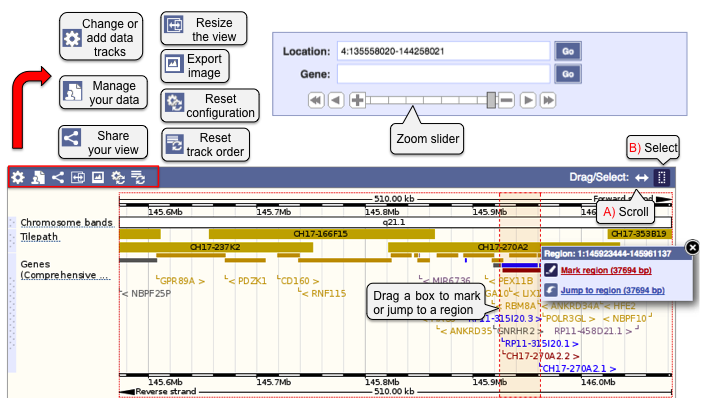Click the share view icon in toolbar

57,177
